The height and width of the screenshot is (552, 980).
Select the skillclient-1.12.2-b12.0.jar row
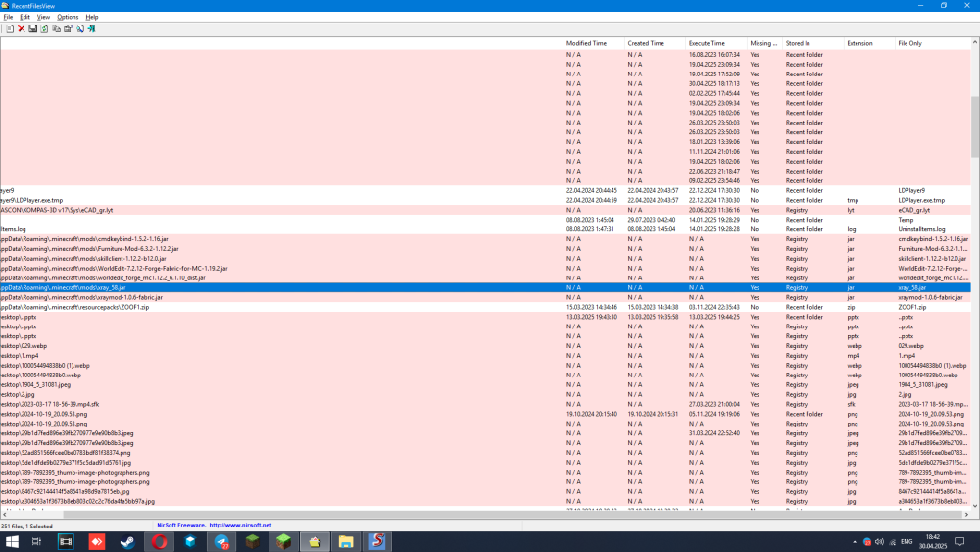point(485,258)
